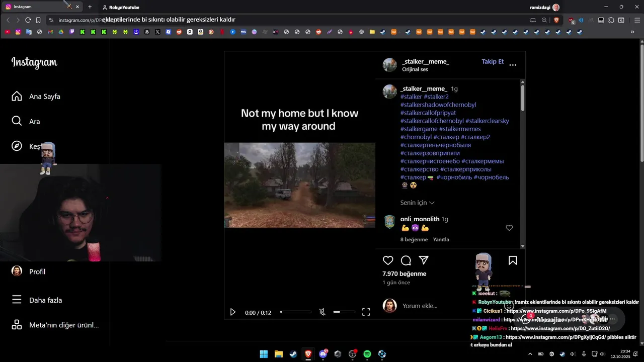Screen dimensions: 644x362
Task: Open the Windows Start menu
Action: tap(264, 354)
